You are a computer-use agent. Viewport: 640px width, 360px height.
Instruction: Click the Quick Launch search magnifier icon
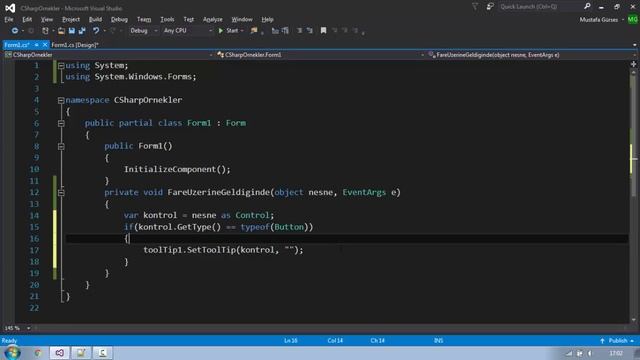tap(587, 7)
